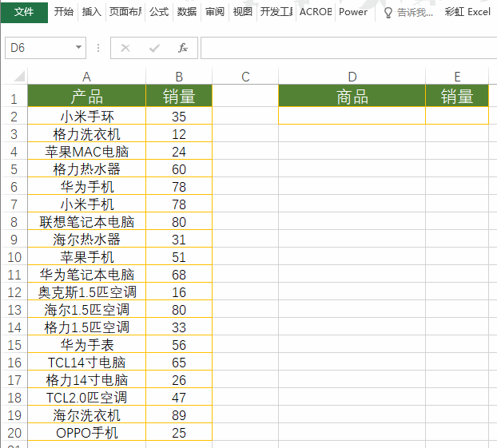Viewport: 497px width, 448px height.
Task: Switch to the 开始 ribbon tab
Action: (x=63, y=12)
